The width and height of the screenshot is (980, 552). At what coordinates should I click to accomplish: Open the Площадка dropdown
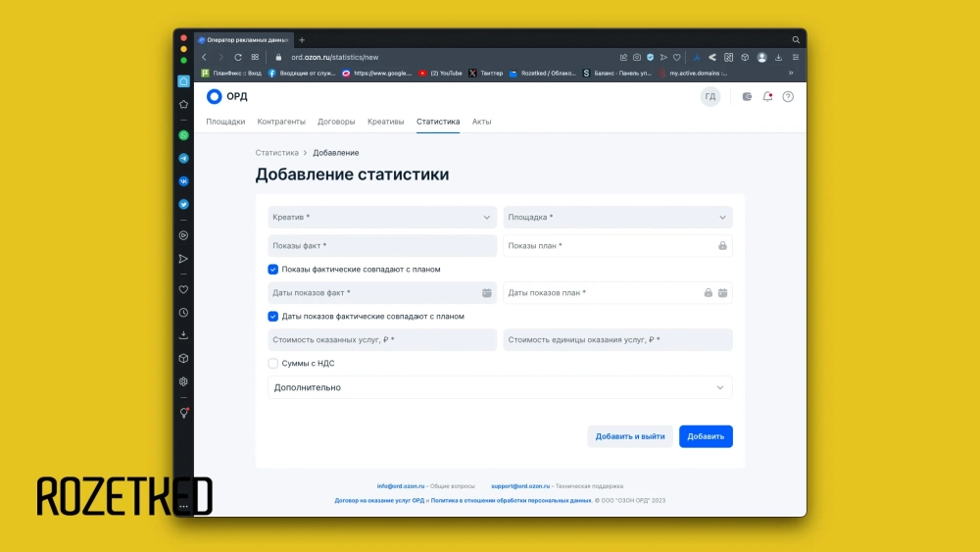click(x=617, y=218)
